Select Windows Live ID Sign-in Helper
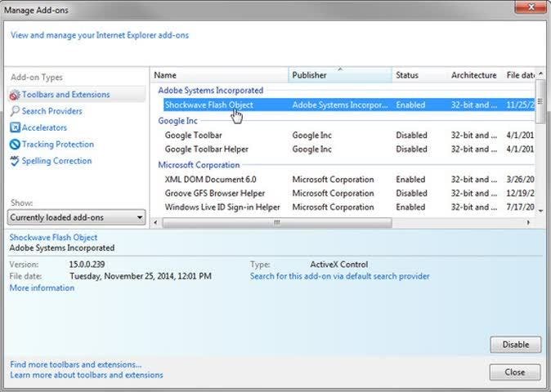The width and height of the screenshot is (551, 392). [222, 207]
